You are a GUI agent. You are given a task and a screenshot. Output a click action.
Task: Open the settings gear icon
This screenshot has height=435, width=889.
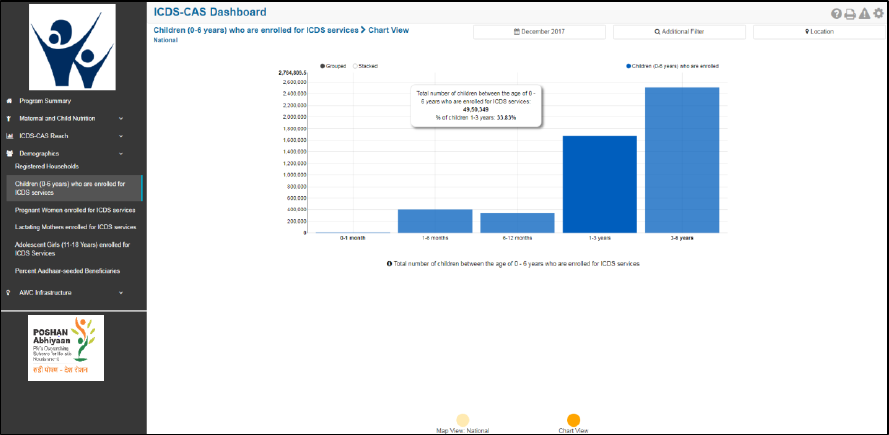878,14
